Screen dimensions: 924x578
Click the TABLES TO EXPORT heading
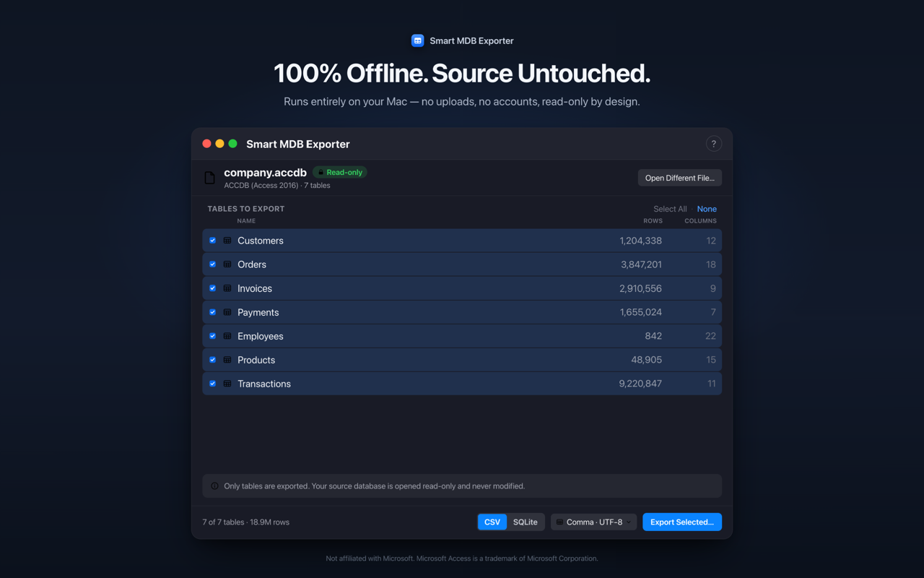246,209
